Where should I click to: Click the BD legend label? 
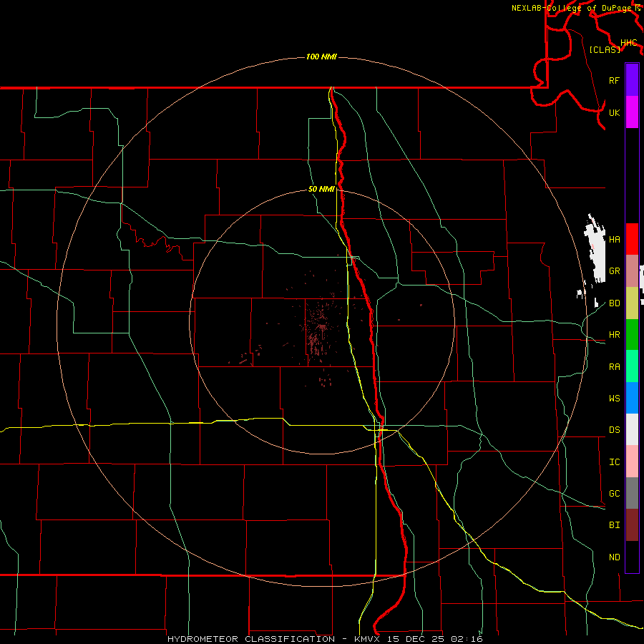click(614, 303)
